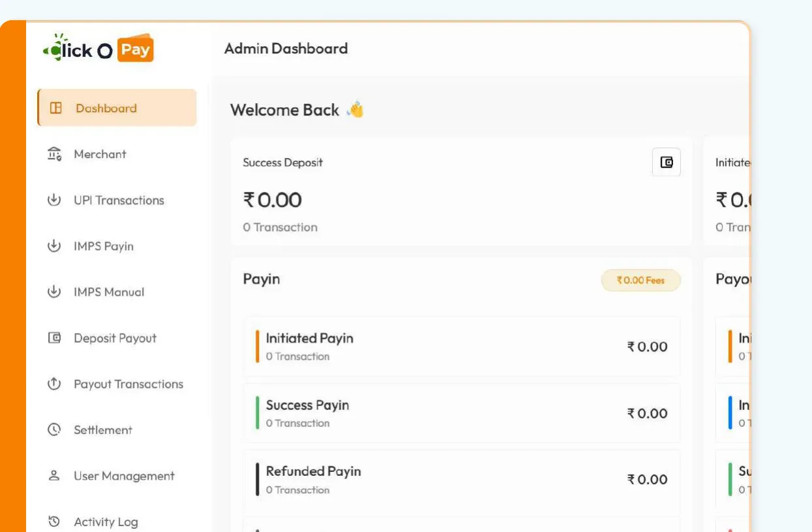Image resolution: width=812 pixels, height=532 pixels.
Task: Click the wallet icon on Success Deposit card
Action: coord(667,163)
